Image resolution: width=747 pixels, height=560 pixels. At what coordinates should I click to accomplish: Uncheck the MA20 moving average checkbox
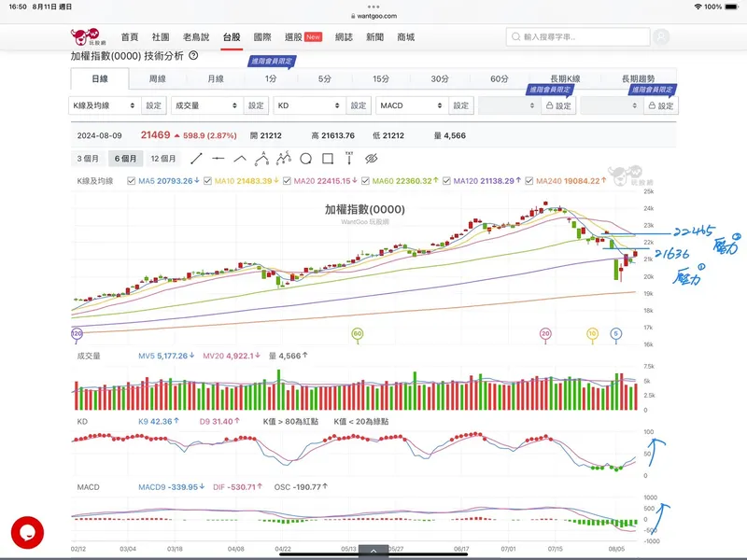(x=287, y=181)
